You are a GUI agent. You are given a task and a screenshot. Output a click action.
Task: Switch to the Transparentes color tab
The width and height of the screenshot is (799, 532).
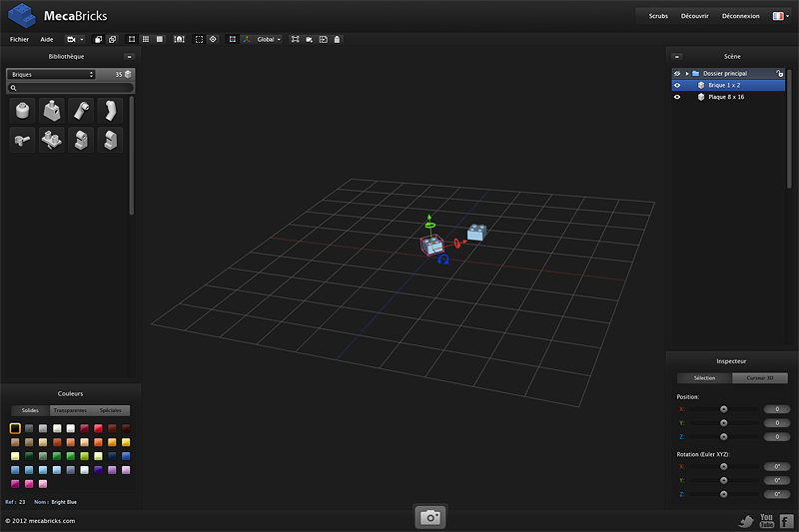click(x=70, y=410)
